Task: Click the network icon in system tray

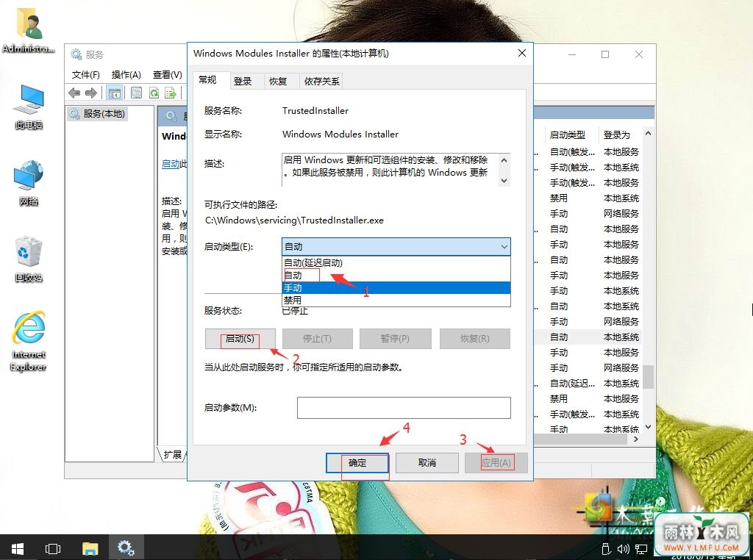Action: tap(640, 548)
